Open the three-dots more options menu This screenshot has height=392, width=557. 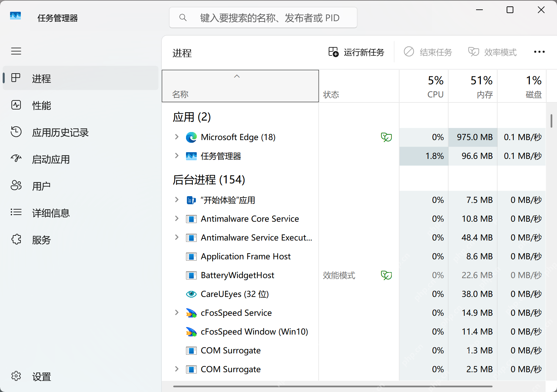point(539,52)
